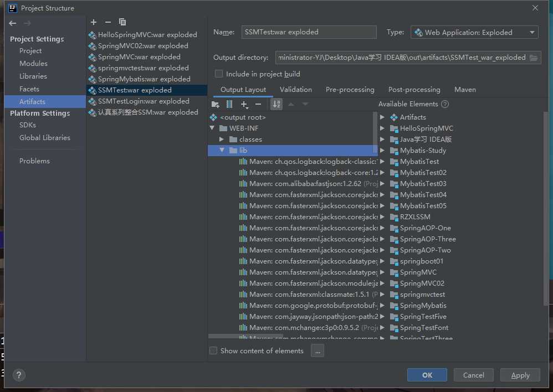
Task: Select Maven com.fasterxml:classmate:1.5.1 library
Action: point(309,295)
